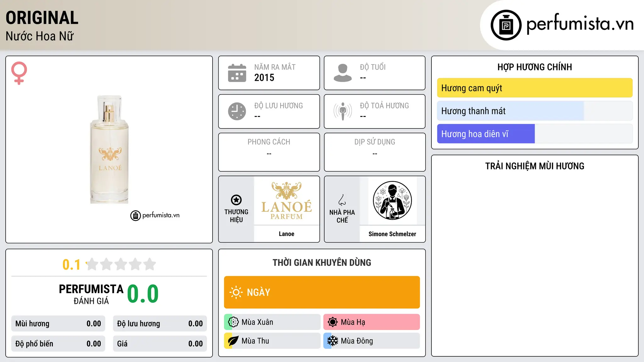Image resolution: width=644 pixels, height=362 pixels.
Task: Click the Giá score row
Action: [x=160, y=344]
